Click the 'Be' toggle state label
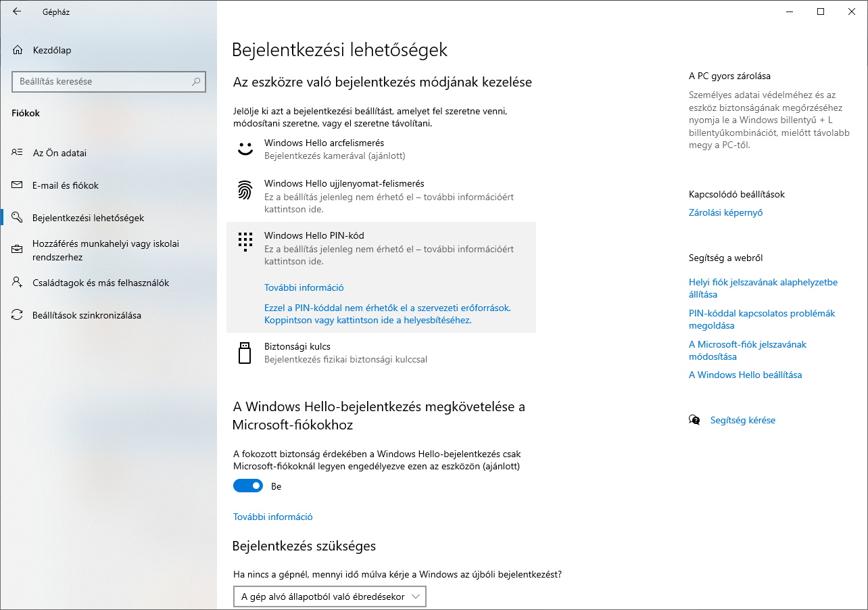Image resolution: width=868 pixels, height=610 pixels. tap(276, 486)
